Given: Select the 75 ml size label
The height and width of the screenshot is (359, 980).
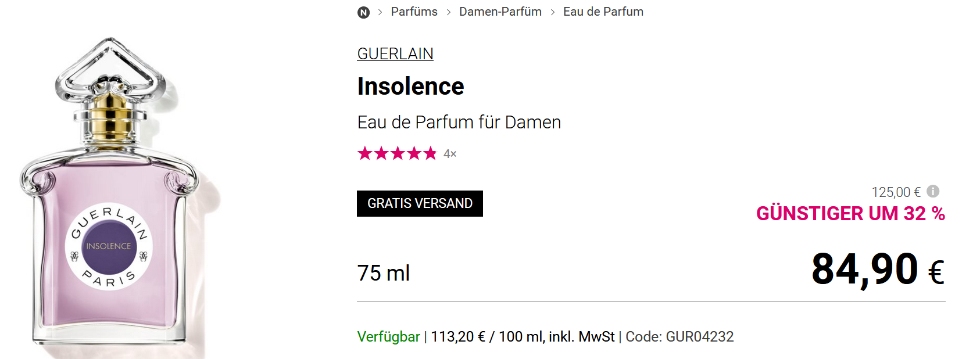Looking at the screenshot, I should [x=384, y=273].
